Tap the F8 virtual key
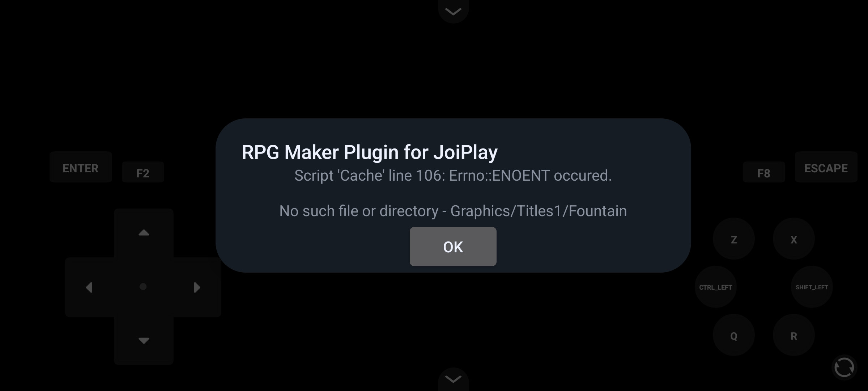 (764, 172)
